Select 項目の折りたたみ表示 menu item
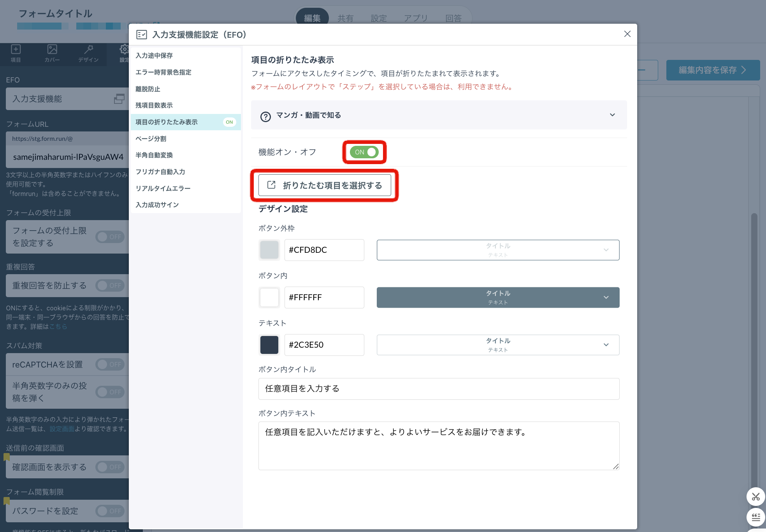The width and height of the screenshot is (766, 532). (x=185, y=122)
